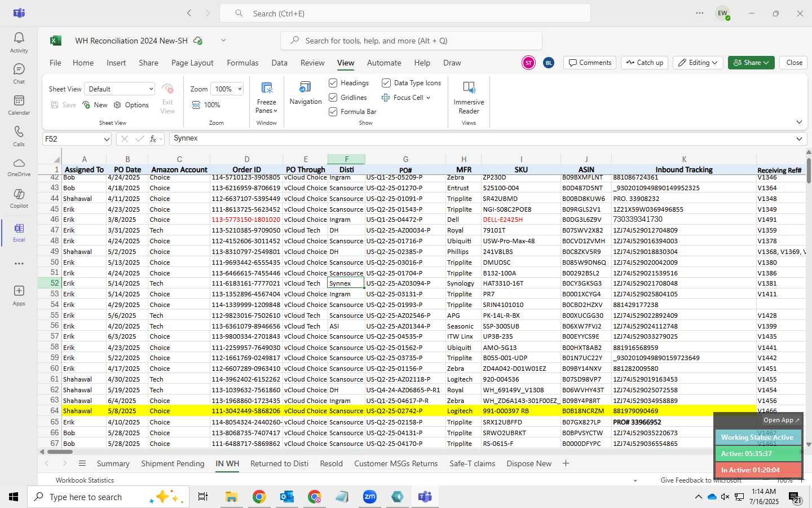Open the Page Layout ribbon tab

192,63
